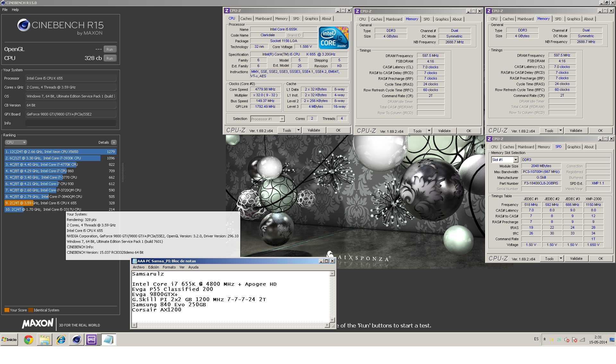This screenshot has height=364, width=616.
Task: Open Ayuda menu in Notepad
Action: pos(193,267)
